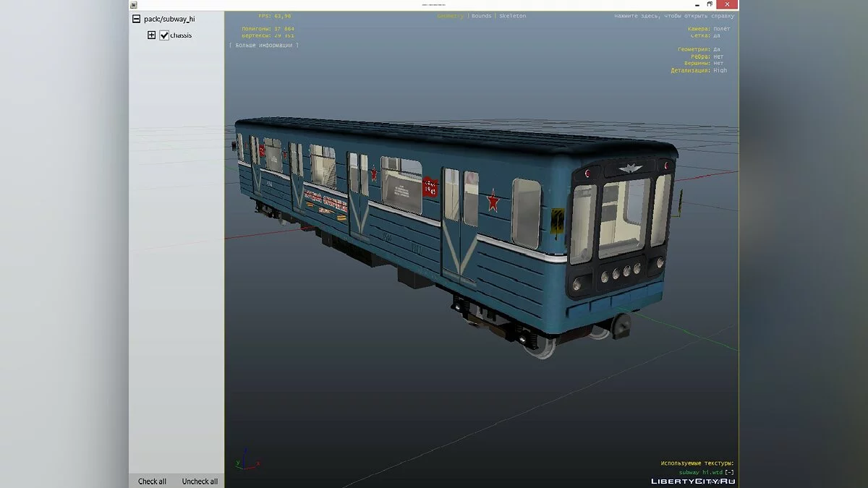Select the chassis tree item label
The width and height of the screenshot is (868, 488).
click(181, 35)
